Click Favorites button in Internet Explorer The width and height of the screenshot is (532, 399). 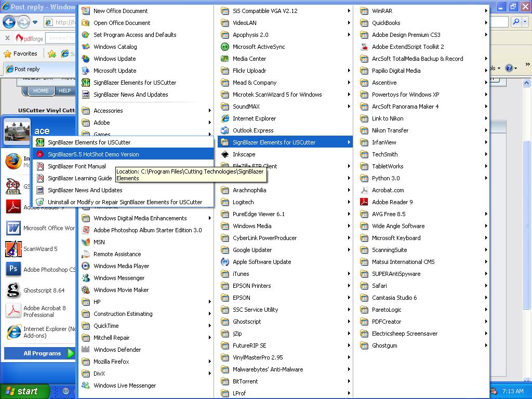pyautogui.click(x=20, y=54)
